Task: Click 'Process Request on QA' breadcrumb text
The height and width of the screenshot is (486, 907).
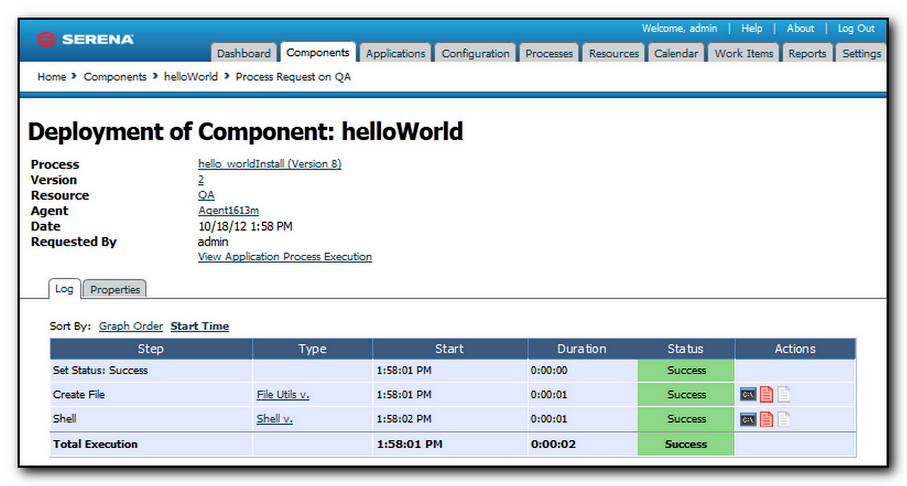Action: pyautogui.click(x=293, y=77)
